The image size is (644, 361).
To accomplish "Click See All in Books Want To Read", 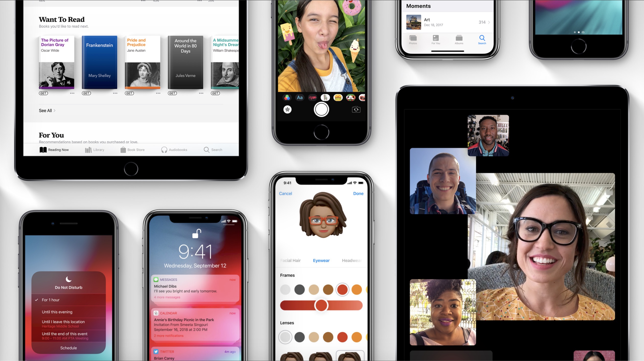I will (46, 110).
